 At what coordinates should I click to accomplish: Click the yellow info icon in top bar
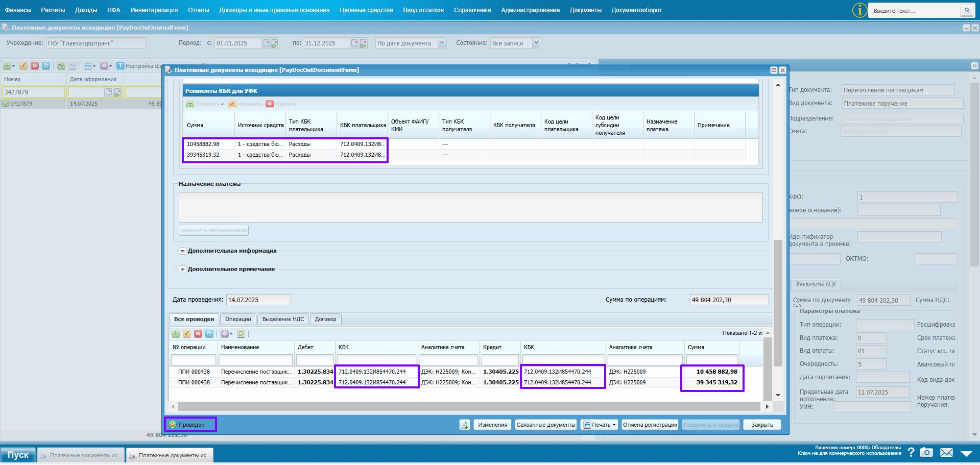click(x=859, y=10)
